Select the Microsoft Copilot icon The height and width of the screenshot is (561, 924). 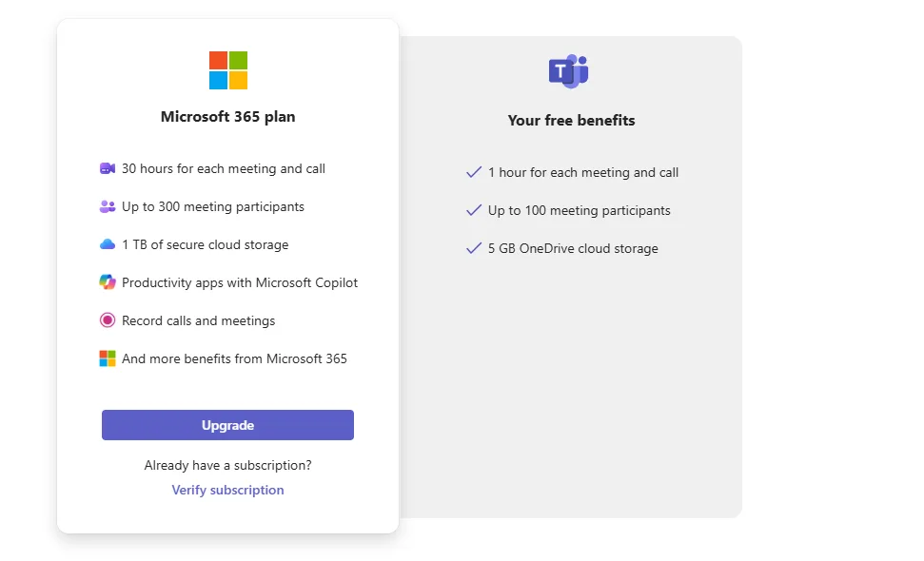(x=108, y=281)
